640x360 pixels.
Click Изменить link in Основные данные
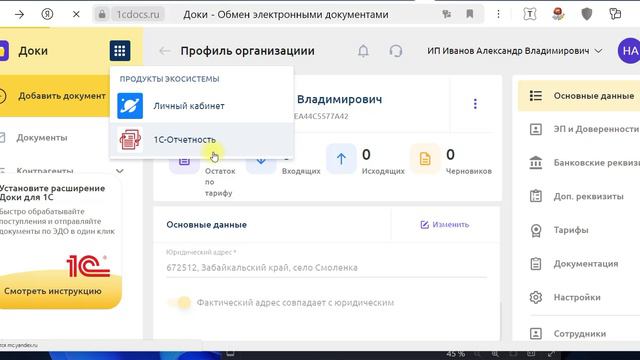pyautogui.click(x=445, y=224)
